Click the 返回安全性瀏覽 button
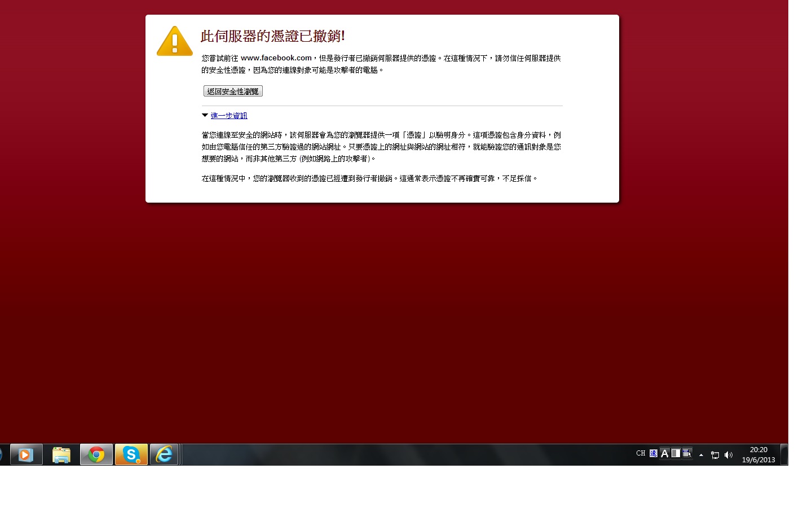812x508 pixels. click(233, 91)
